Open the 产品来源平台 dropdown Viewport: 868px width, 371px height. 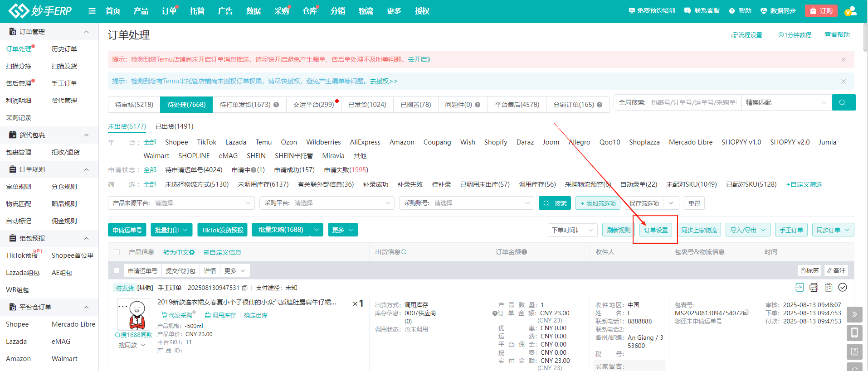[181, 203]
